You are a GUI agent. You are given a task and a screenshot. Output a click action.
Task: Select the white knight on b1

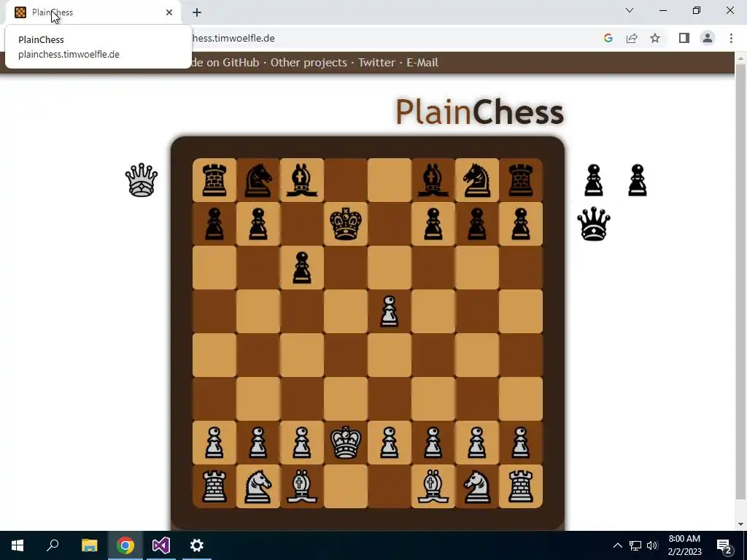point(258,486)
